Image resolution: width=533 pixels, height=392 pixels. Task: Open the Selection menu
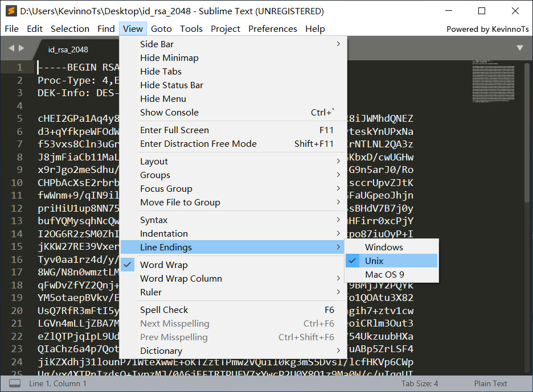[x=70, y=29]
